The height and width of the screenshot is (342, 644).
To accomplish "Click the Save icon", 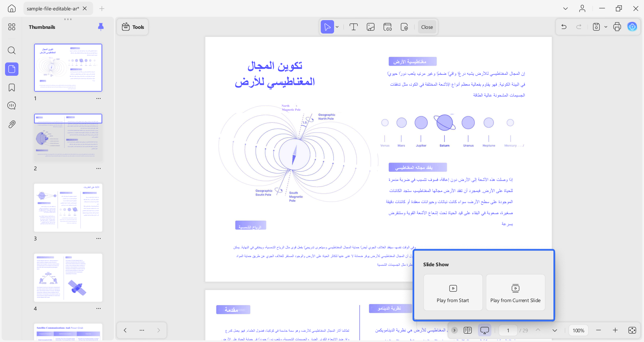I will [596, 27].
